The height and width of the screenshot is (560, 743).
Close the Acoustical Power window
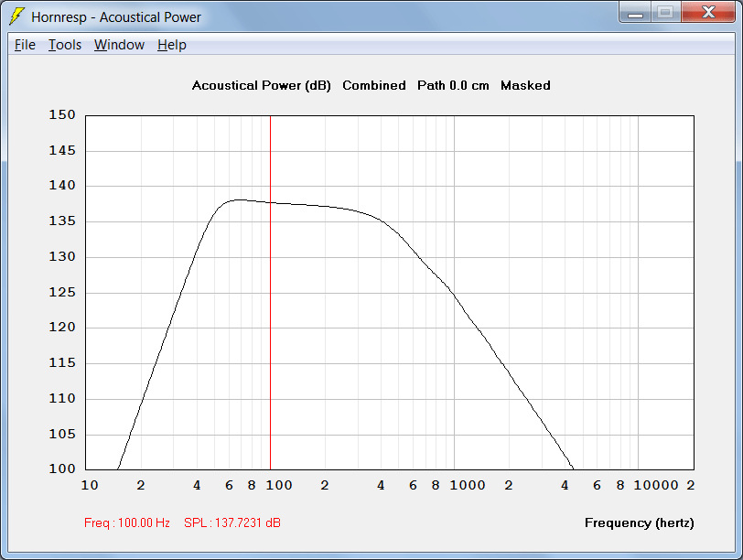click(708, 12)
